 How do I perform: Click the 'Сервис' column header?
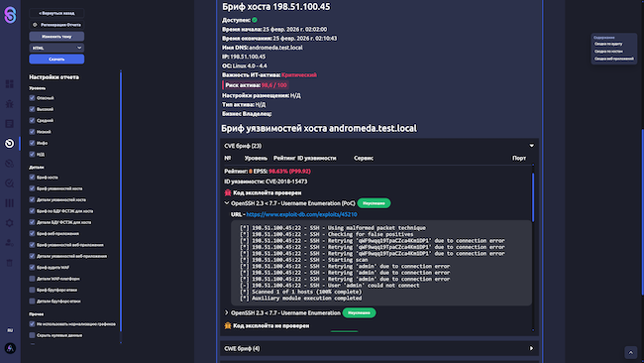point(364,158)
